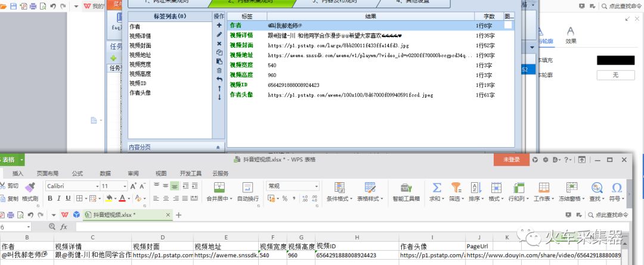Viewport: 644px width, 265px height.
Task: Click the 剪切 cut button
Action: [10, 186]
